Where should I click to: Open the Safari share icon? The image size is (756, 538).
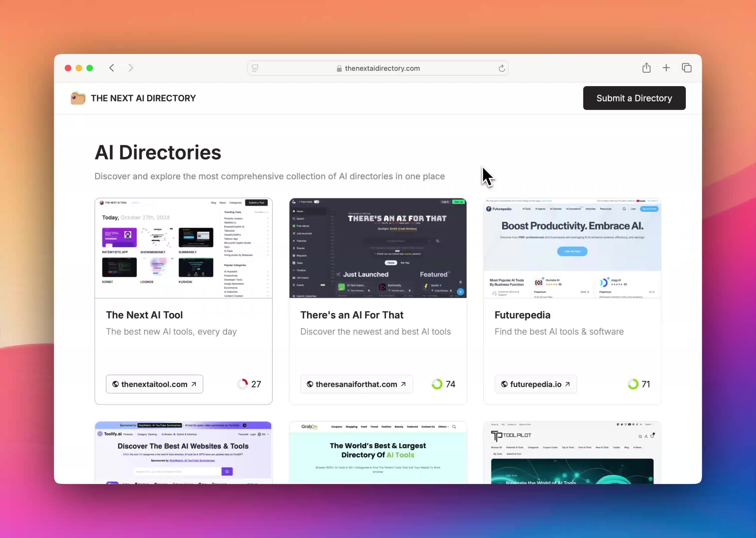pos(646,67)
